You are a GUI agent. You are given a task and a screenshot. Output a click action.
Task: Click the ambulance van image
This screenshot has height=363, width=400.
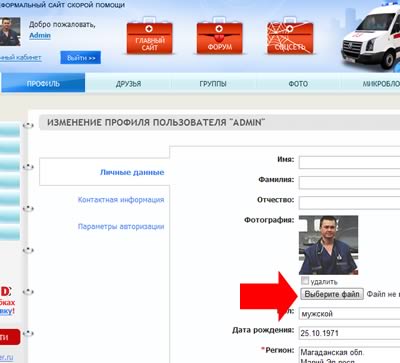pos(371,37)
